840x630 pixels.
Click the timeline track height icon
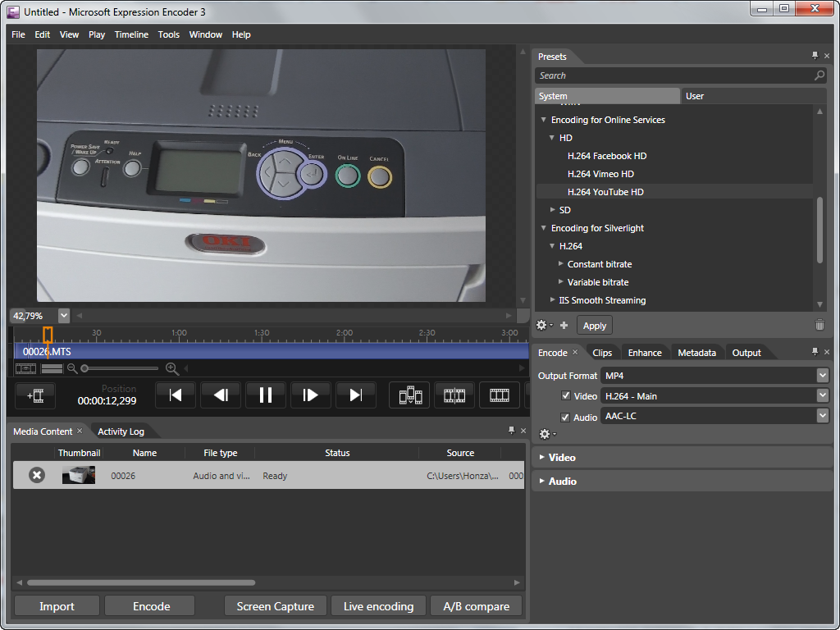[x=52, y=368]
